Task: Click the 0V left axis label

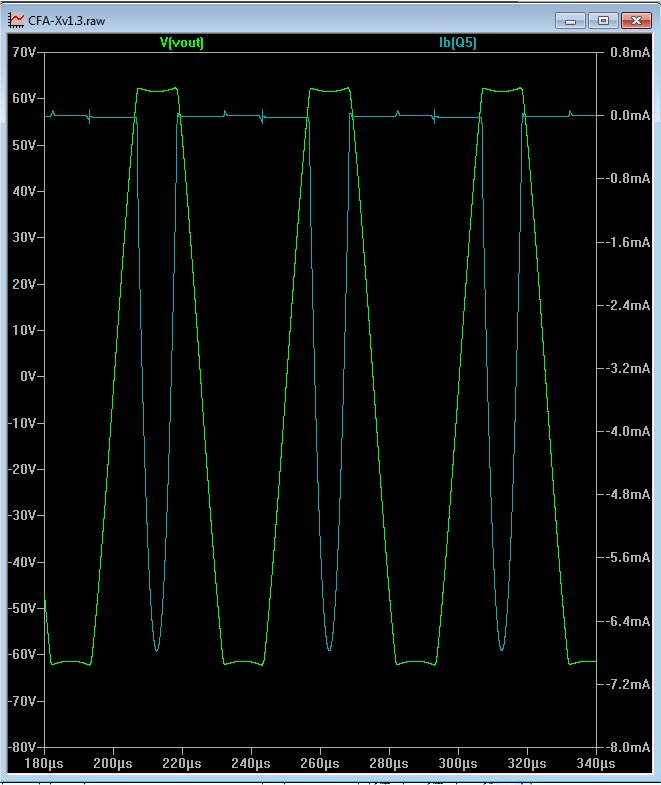Action: pyautogui.click(x=28, y=376)
